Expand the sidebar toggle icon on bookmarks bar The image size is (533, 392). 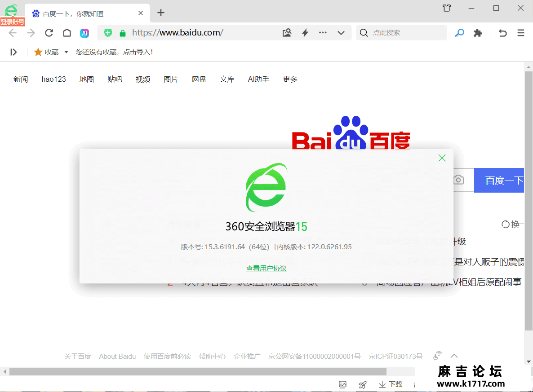tap(13, 52)
